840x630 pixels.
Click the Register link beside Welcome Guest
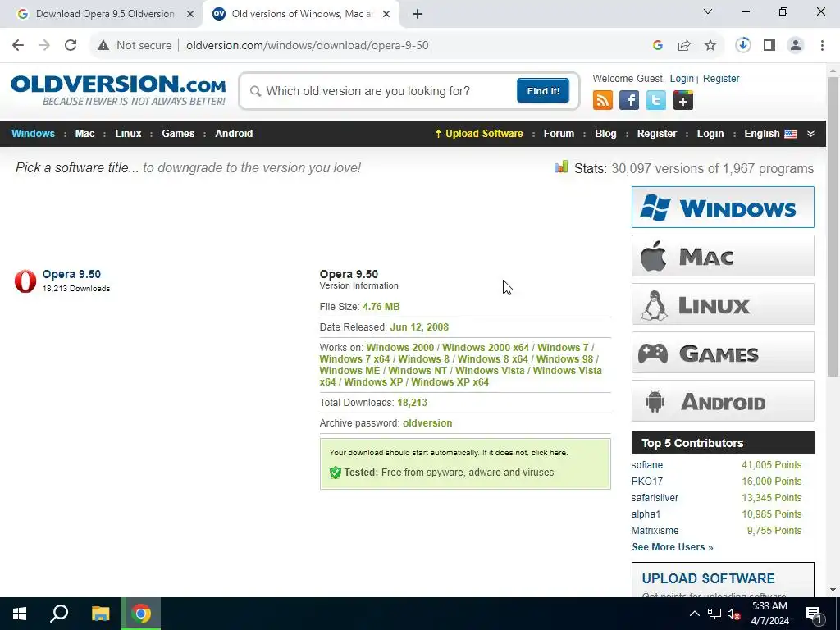[x=721, y=79]
